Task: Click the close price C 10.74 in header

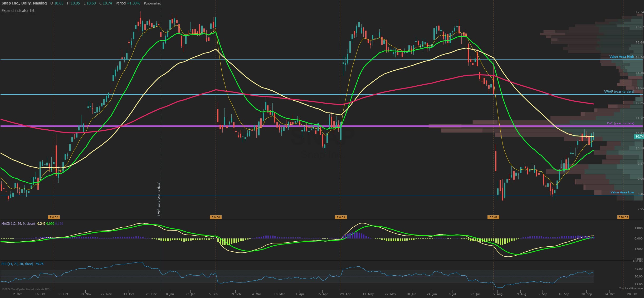Action: click(106, 3)
